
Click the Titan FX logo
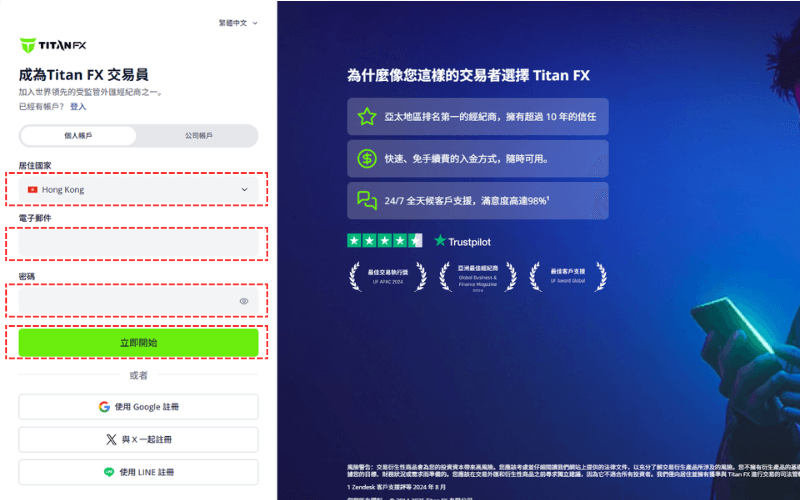(x=53, y=45)
